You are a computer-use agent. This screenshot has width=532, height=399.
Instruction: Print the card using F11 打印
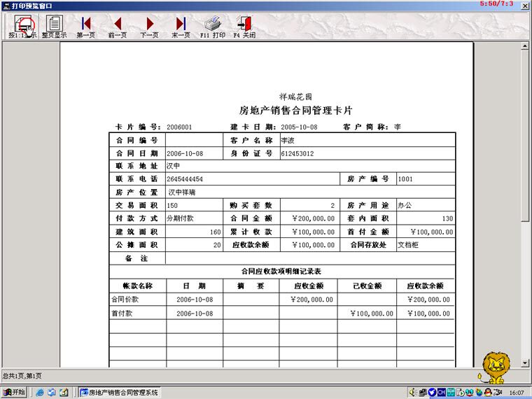tap(213, 27)
